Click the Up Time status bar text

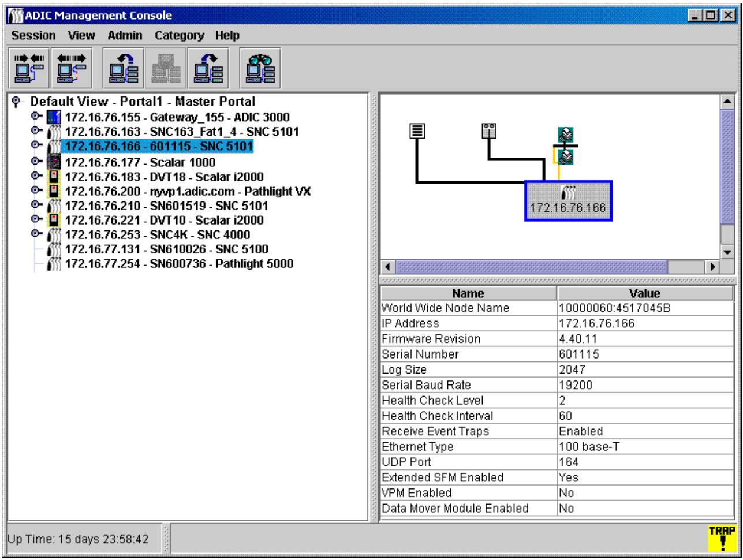coord(77,539)
